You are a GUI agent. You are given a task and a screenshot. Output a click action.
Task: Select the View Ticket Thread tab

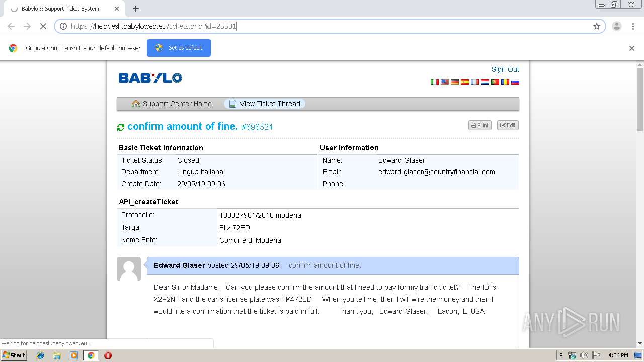coord(265,104)
